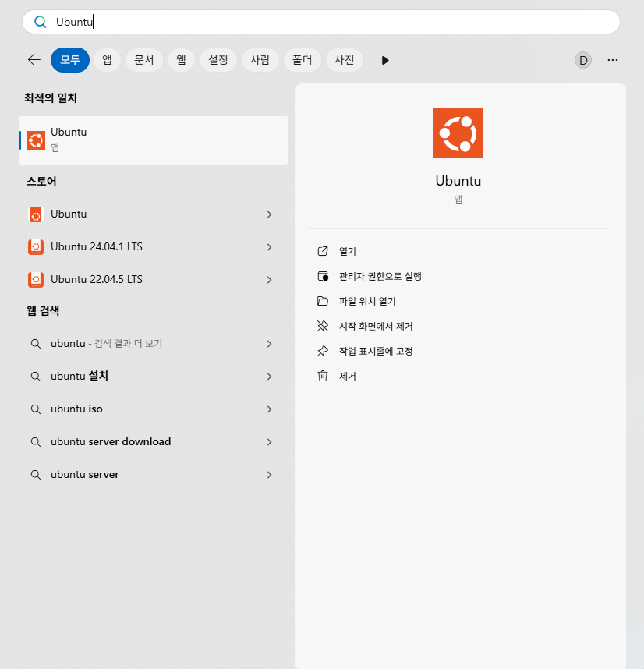Click the pin-to-taskbar icon
The width and height of the screenshot is (644, 669).
click(x=324, y=351)
